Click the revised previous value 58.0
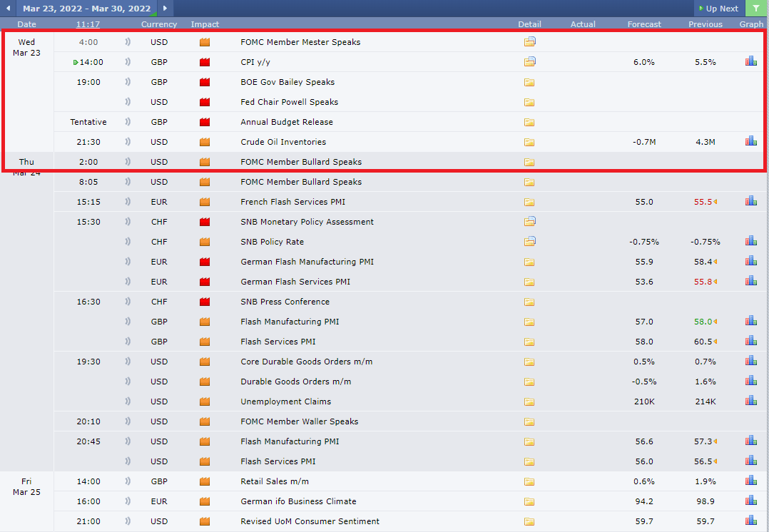The height and width of the screenshot is (532, 769). point(703,322)
